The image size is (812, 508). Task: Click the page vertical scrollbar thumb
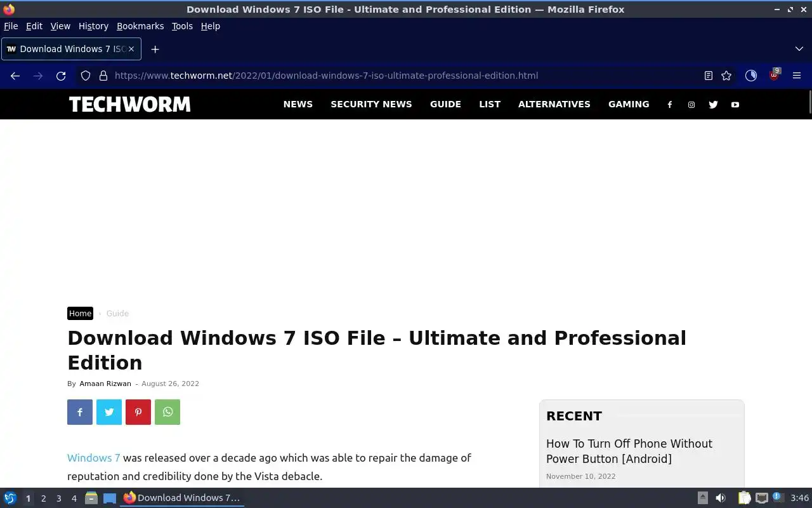(809, 103)
